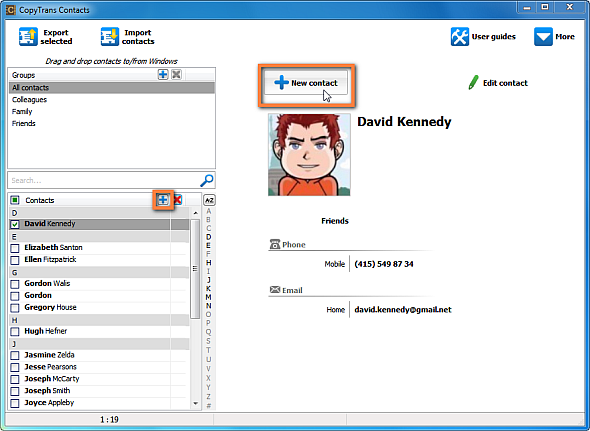Image resolution: width=590 pixels, height=431 pixels.
Task: Check Gordon Walls checkbox
Action: tap(15, 284)
